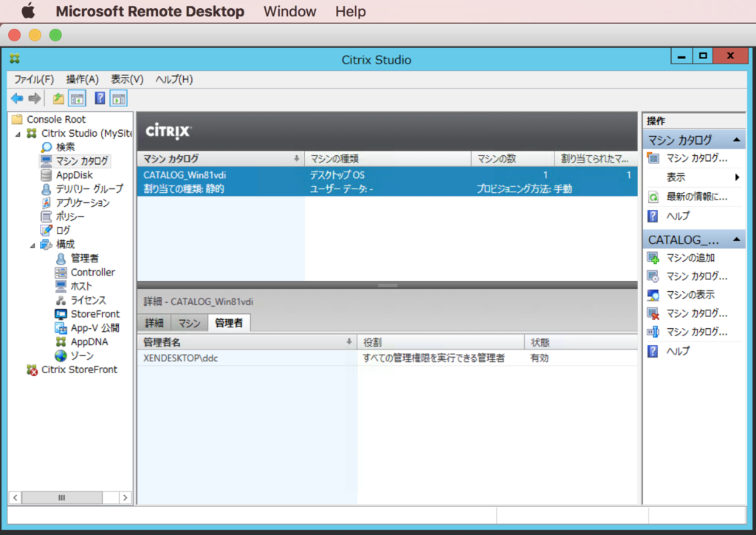The height and width of the screenshot is (535, 756).
Task: Click ヘルプ under CATALOG_ actions
Action: coord(678,351)
